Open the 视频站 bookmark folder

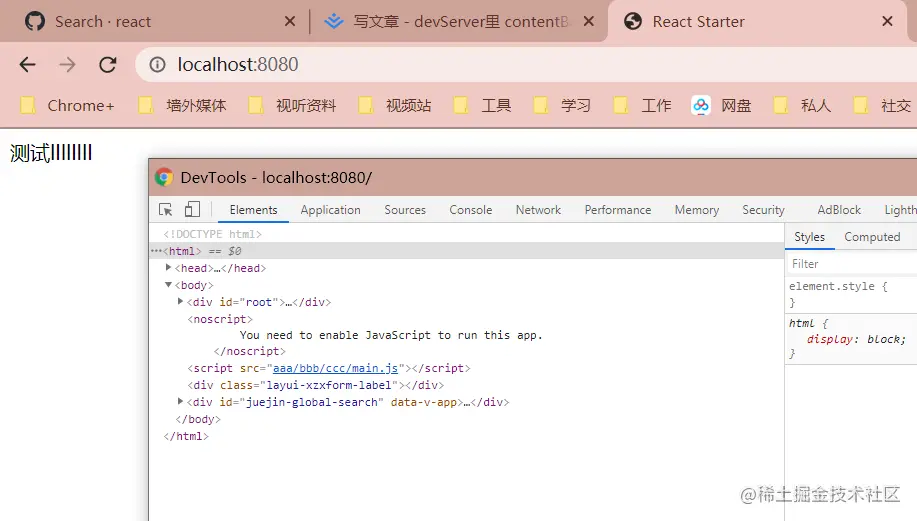[x=395, y=106]
